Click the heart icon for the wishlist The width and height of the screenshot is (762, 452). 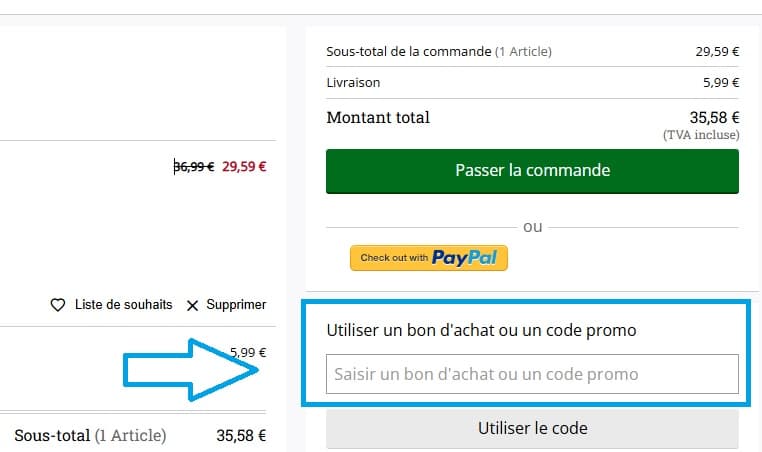coord(58,305)
